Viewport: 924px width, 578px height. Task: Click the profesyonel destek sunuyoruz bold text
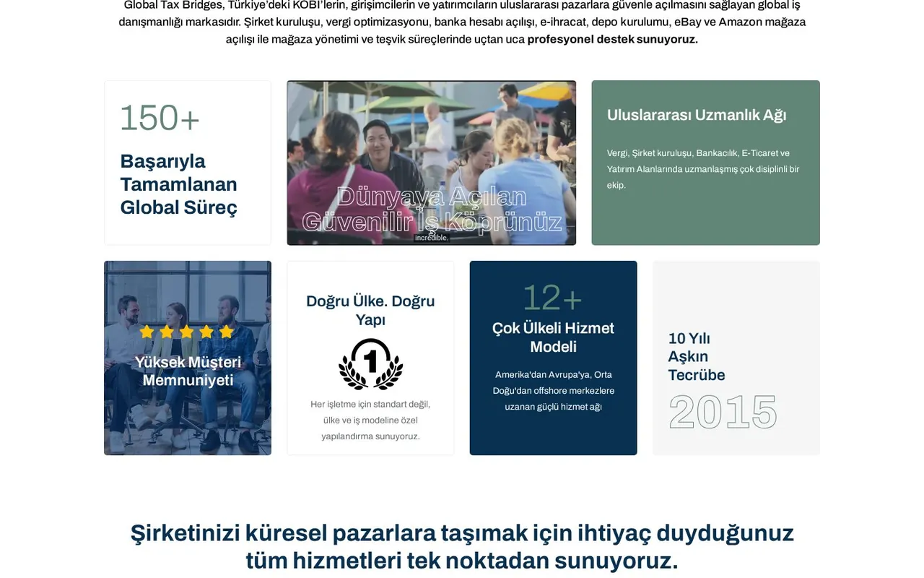(613, 39)
